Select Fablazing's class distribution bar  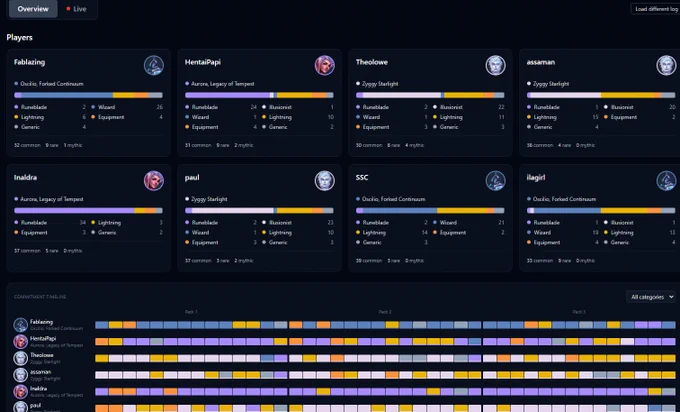coord(88,95)
